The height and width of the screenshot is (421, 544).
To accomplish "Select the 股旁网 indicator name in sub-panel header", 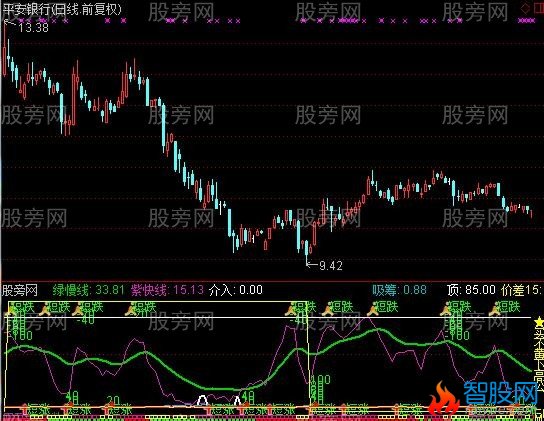I will pos(20,290).
